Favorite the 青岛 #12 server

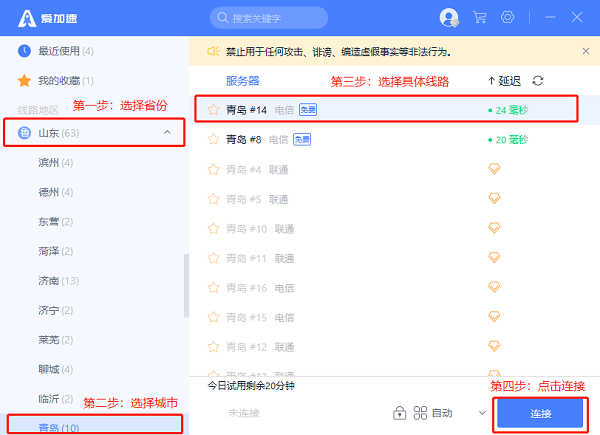[214, 347]
